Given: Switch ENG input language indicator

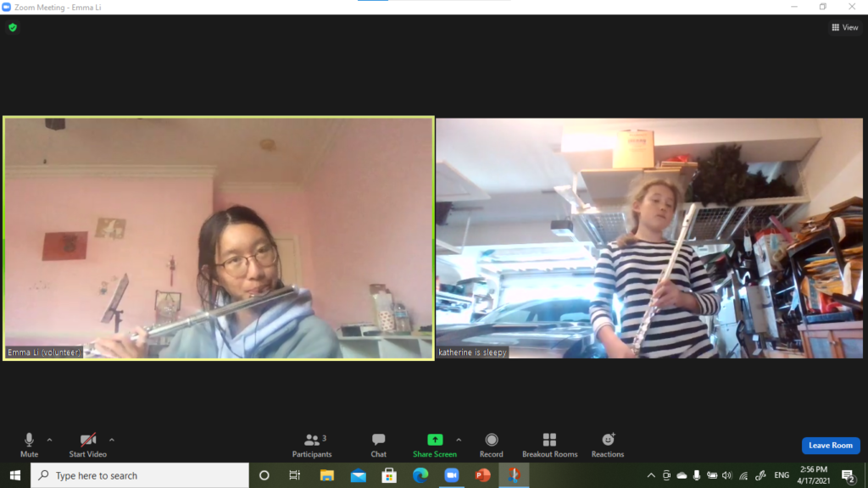Looking at the screenshot, I should click(782, 475).
